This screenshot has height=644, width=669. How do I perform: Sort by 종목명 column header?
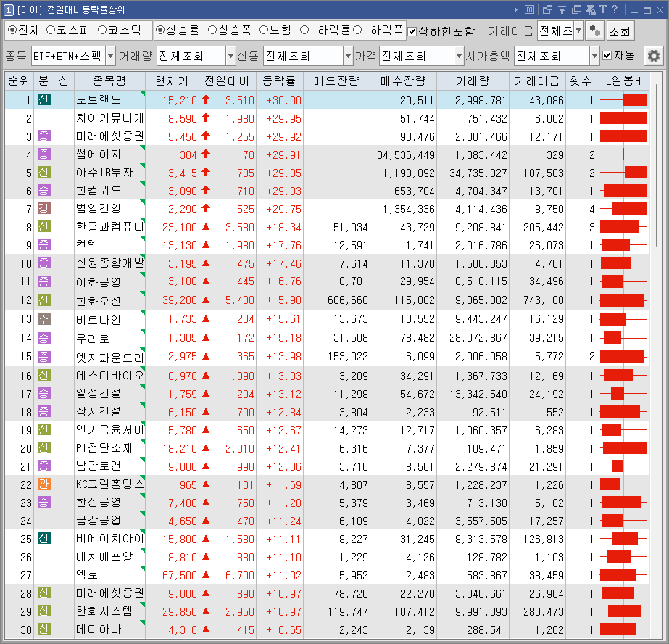[109, 80]
